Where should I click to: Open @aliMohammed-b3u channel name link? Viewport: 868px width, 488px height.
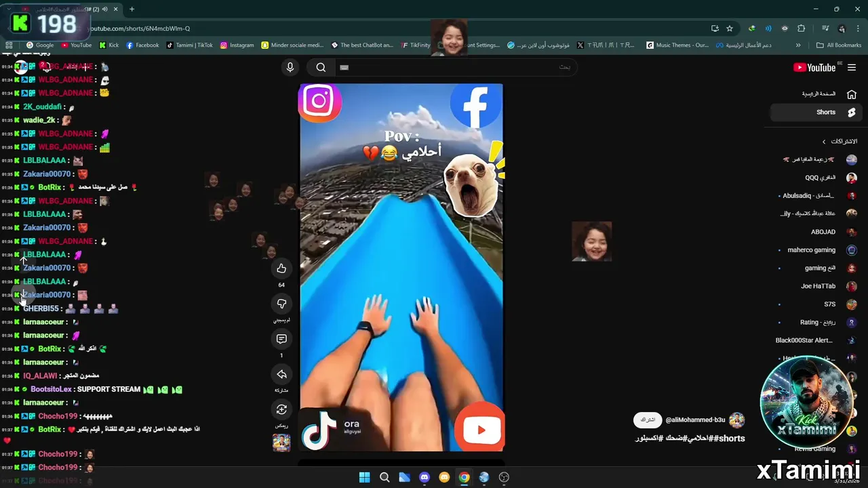pos(695,420)
